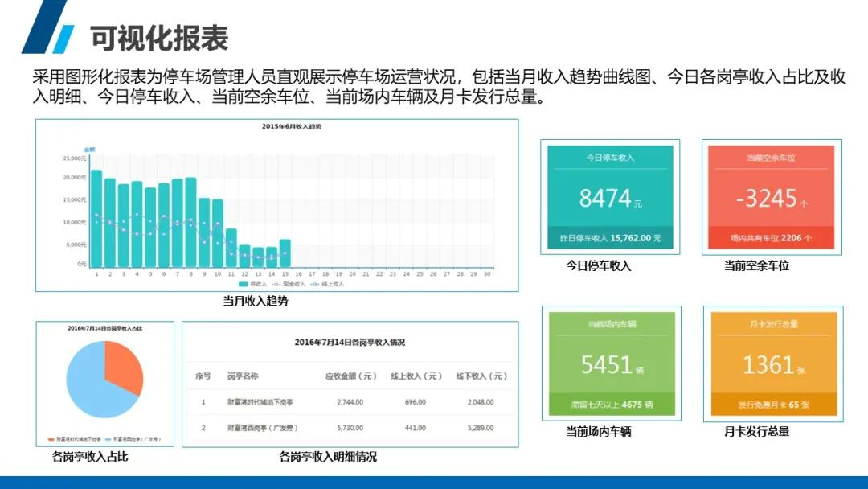Toggle the 现金收入 legend series
The image size is (868, 489).
click(289, 284)
